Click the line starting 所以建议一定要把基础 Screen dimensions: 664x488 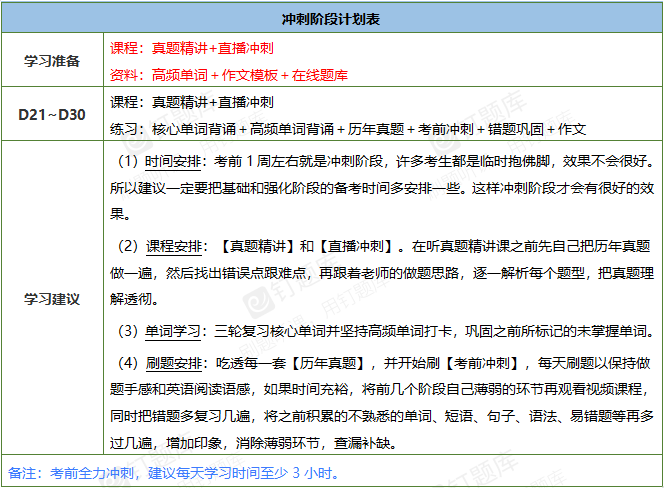point(382,188)
